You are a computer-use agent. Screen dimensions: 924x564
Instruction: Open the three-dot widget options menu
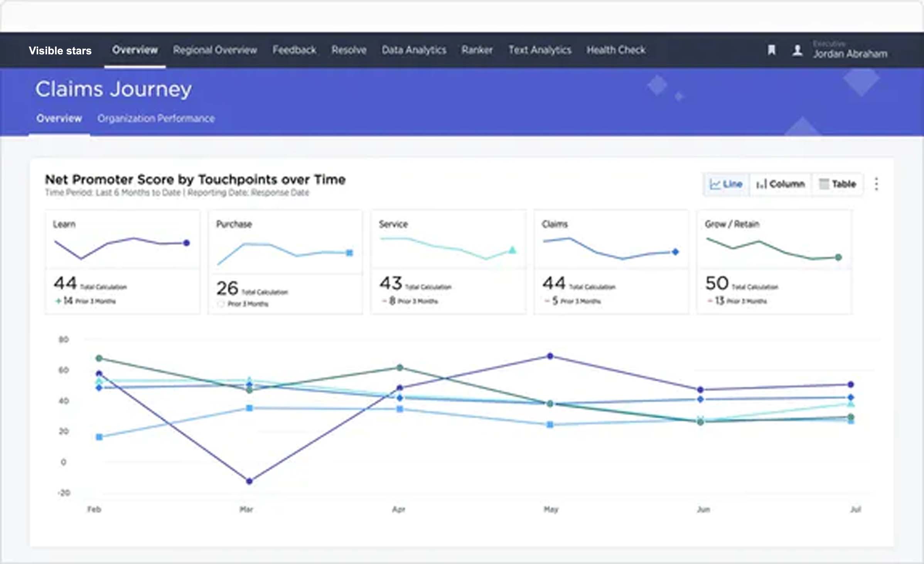coord(876,184)
